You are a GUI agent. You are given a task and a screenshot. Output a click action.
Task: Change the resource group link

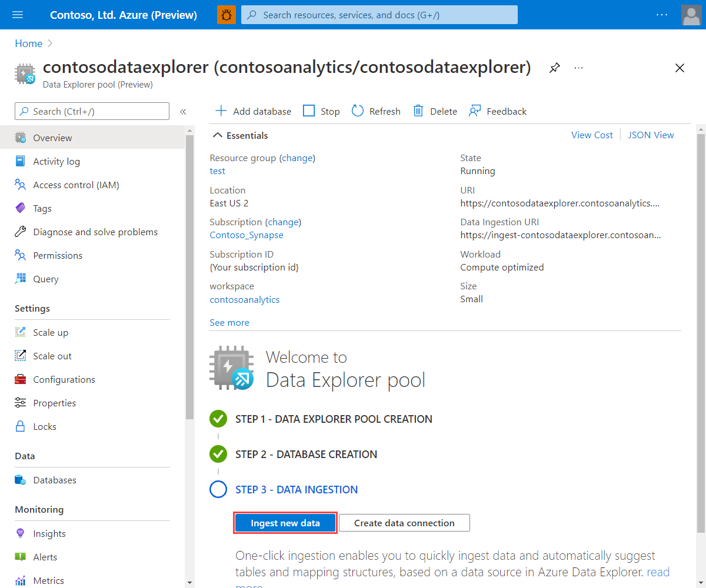click(x=297, y=158)
